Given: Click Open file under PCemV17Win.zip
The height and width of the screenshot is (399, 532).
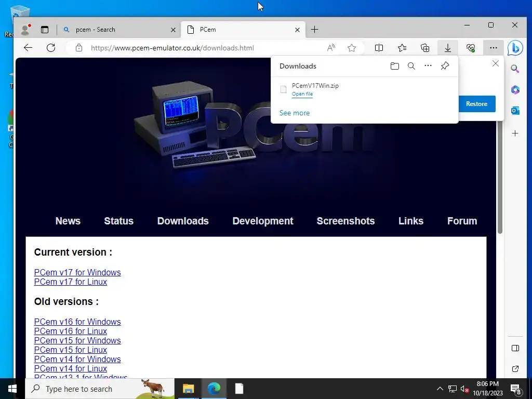Looking at the screenshot, I should click(302, 94).
